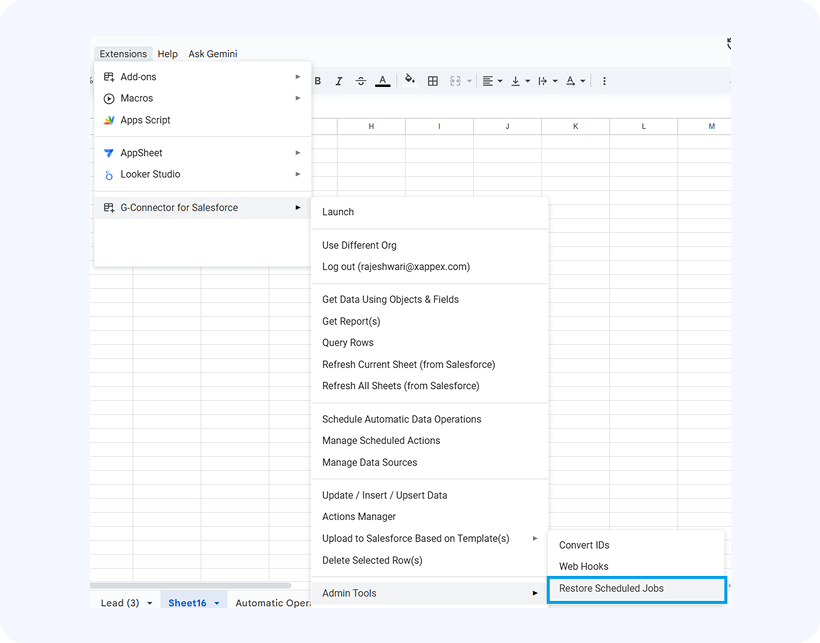Open the Help menu
The image size is (820, 643).
click(167, 54)
